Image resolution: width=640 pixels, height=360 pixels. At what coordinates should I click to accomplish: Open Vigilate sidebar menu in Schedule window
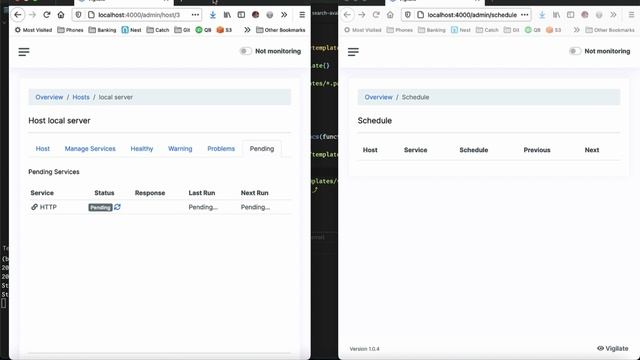[x=353, y=52]
